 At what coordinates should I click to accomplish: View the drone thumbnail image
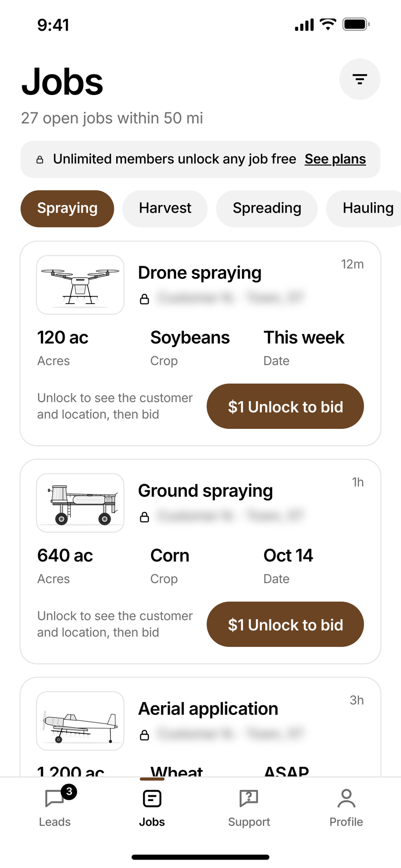80,285
